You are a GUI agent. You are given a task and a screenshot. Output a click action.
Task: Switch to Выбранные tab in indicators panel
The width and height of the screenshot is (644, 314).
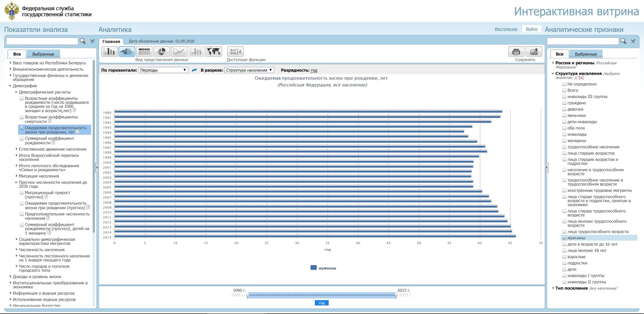[x=43, y=54]
